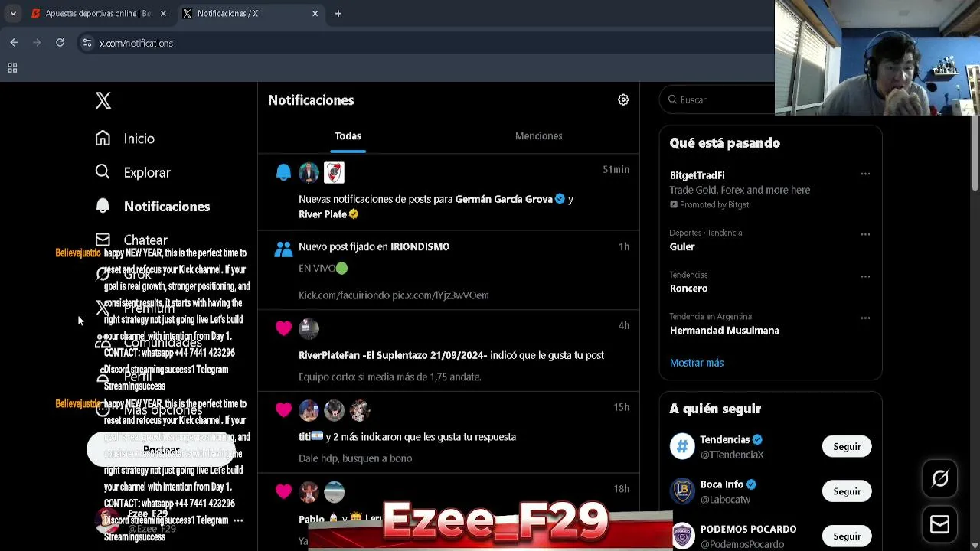Open 'Dale hdp, busquen a bono' reply

point(355,458)
